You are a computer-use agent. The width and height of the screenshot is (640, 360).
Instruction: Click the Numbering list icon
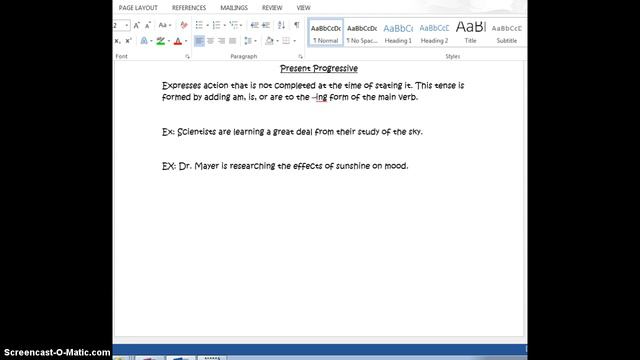pos(216,25)
